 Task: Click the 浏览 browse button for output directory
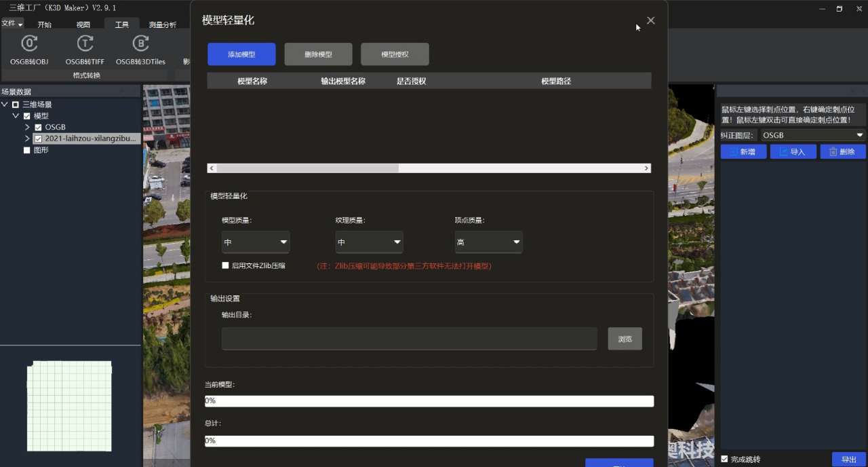pos(624,338)
